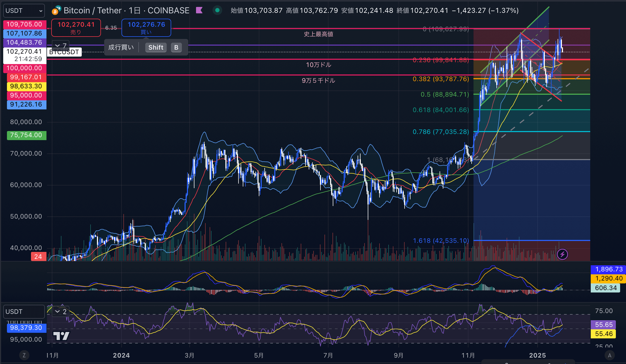
Task: Click the blue 買い buy button
Action: click(x=146, y=28)
